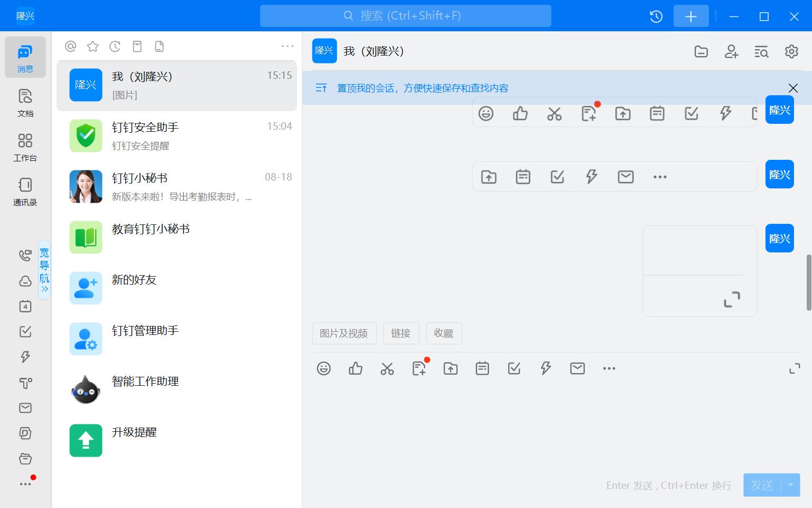The image size is (812, 508).
Task: Add member icon in chat header
Action: pyautogui.click(x=731, y=51)
